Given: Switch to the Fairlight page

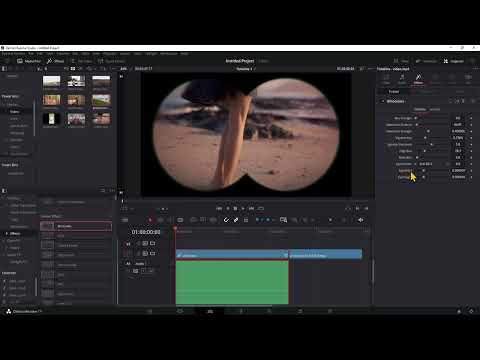Looking at the screenshot, I should (x=300, y=311).
